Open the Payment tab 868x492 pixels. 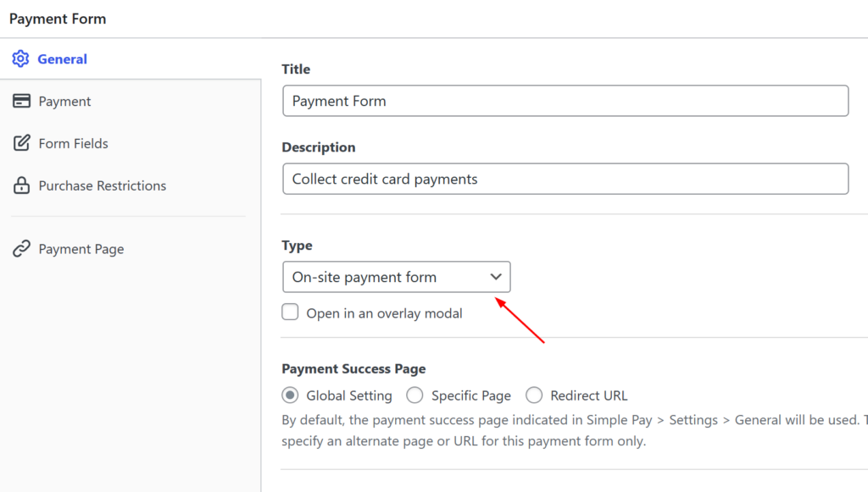(64, 102)
